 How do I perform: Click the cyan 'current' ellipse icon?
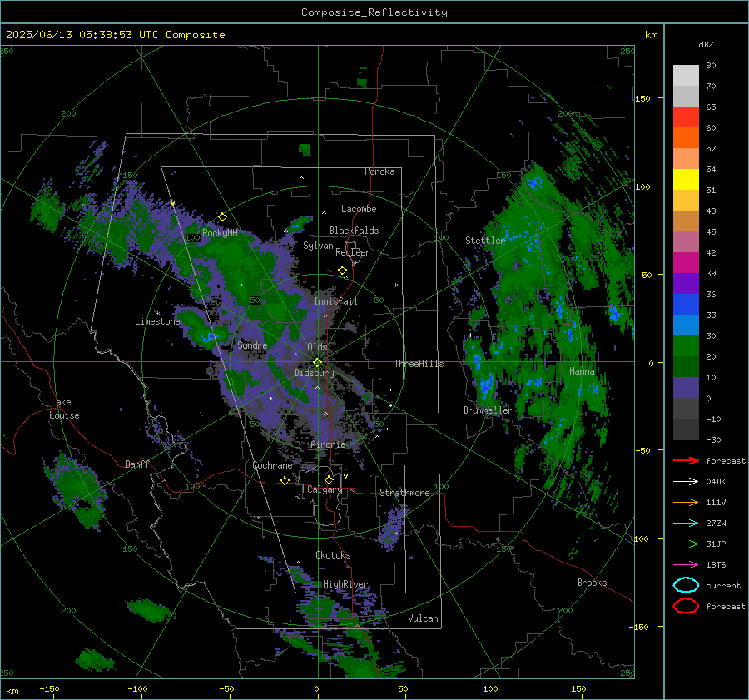(686, 585)
